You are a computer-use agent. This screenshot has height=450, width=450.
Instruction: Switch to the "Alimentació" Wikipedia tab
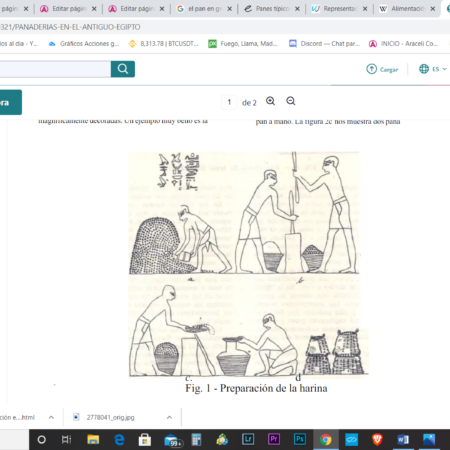pos(407,9)
